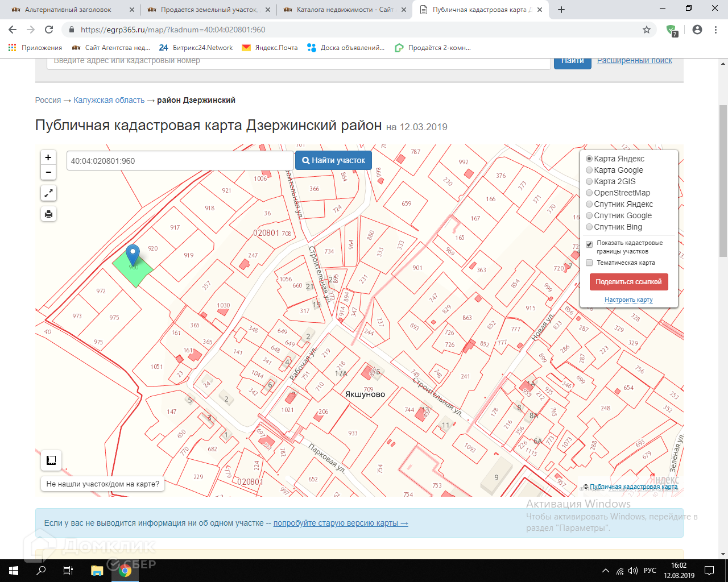Switch to Каталога недвижимости tab
This screenshot has height=582, width=728.
click(x=345, y=10)
